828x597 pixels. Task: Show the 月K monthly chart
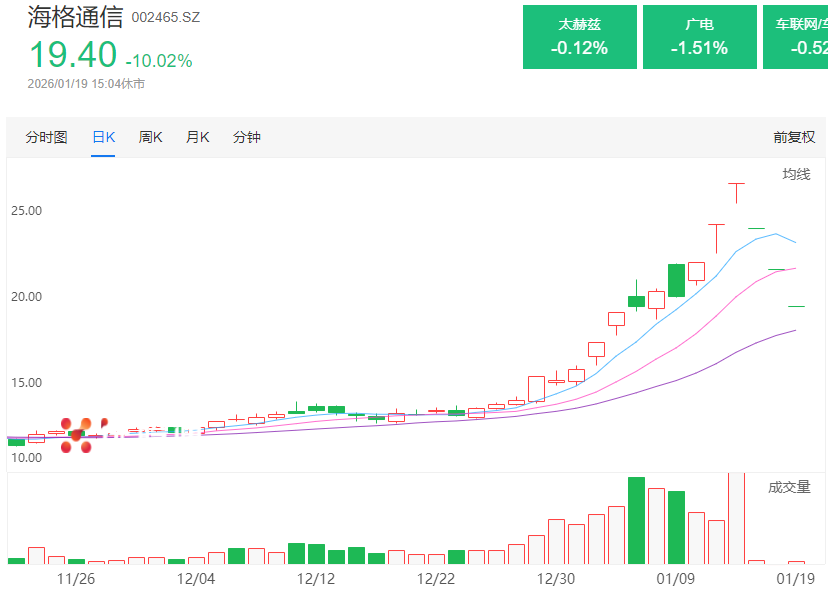(x=197, y=137)
